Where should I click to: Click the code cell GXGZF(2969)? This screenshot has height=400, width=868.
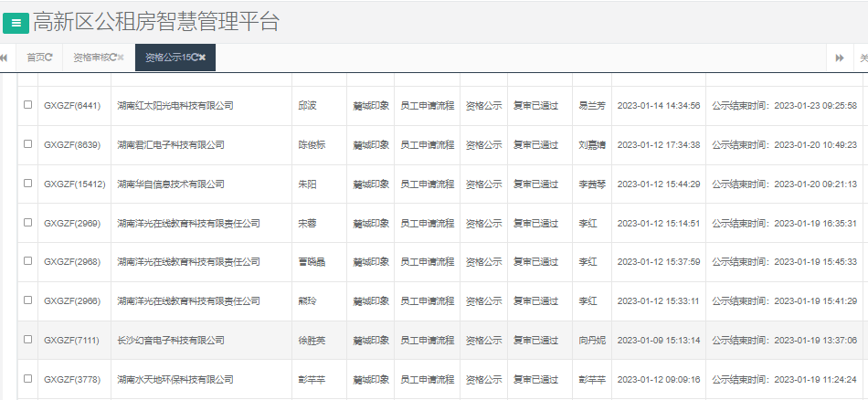[72, 224]
